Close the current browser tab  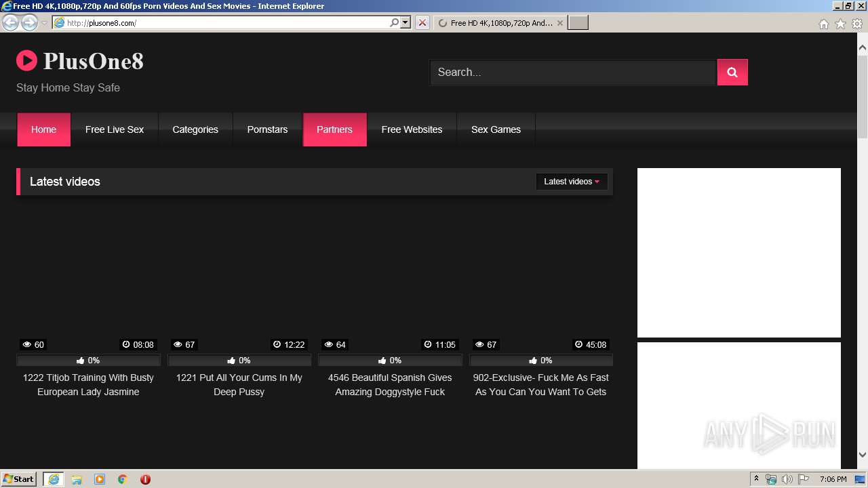pos(559,23)
